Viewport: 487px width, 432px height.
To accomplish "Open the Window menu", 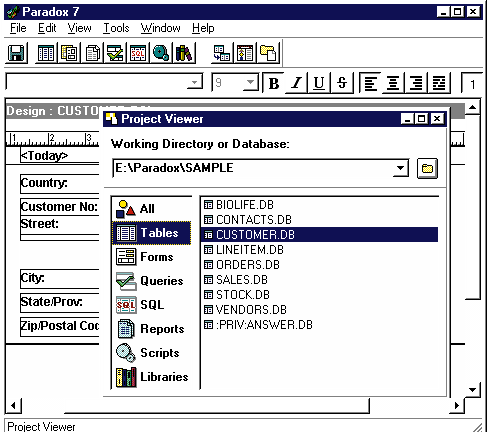I will (x=160, y=28).
